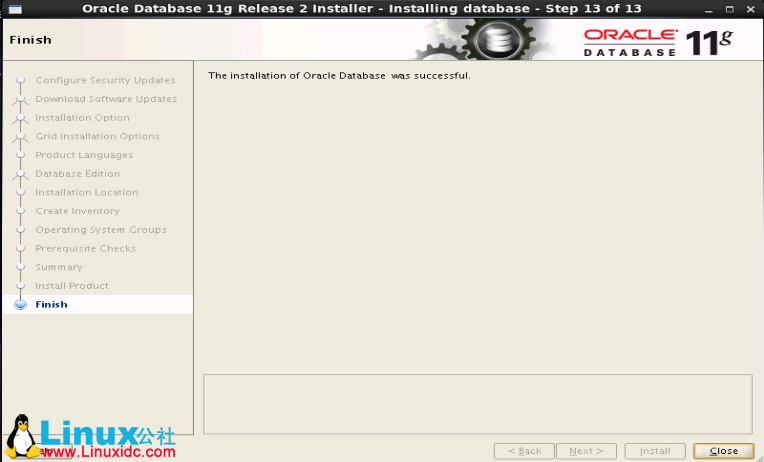Screen dimensions: 764x462
Task: Select the Database Edition step
Action: [x=77, y=174]
